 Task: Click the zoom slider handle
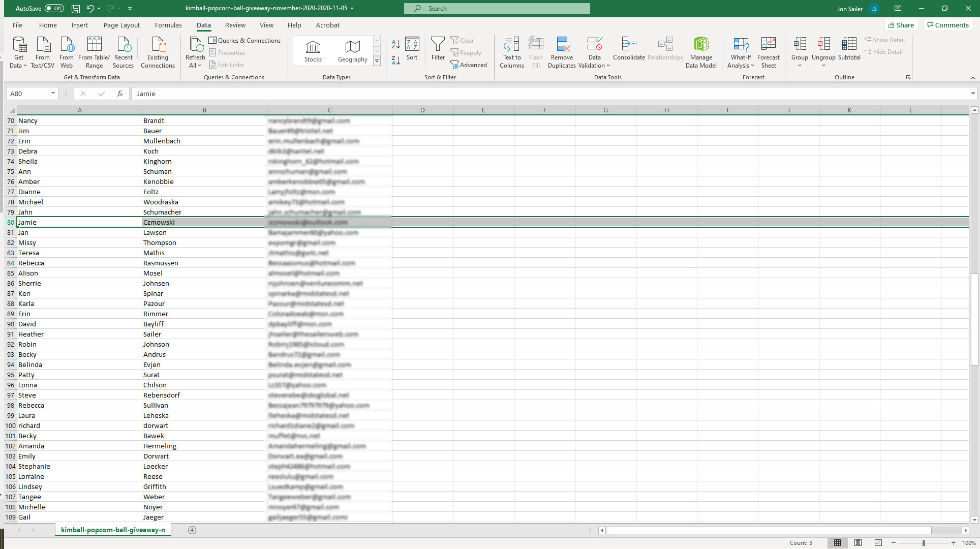pyautogui.click(x=924, y=543)
